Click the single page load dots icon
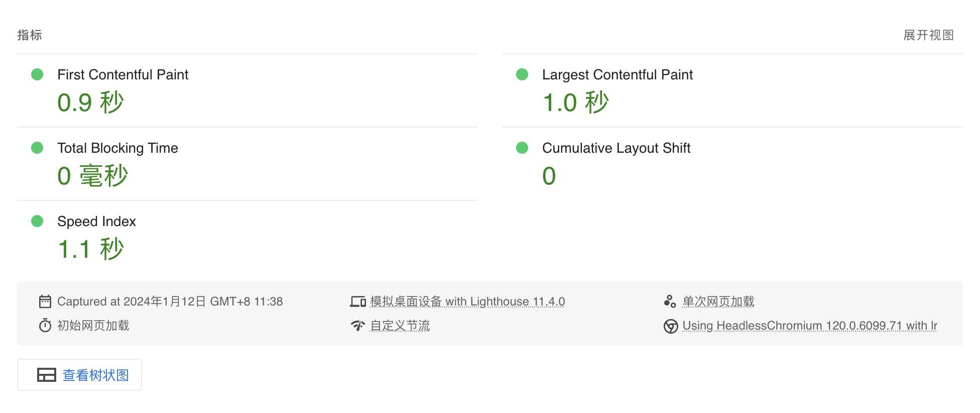Screen dimensions: 980x413 (670, 301)
